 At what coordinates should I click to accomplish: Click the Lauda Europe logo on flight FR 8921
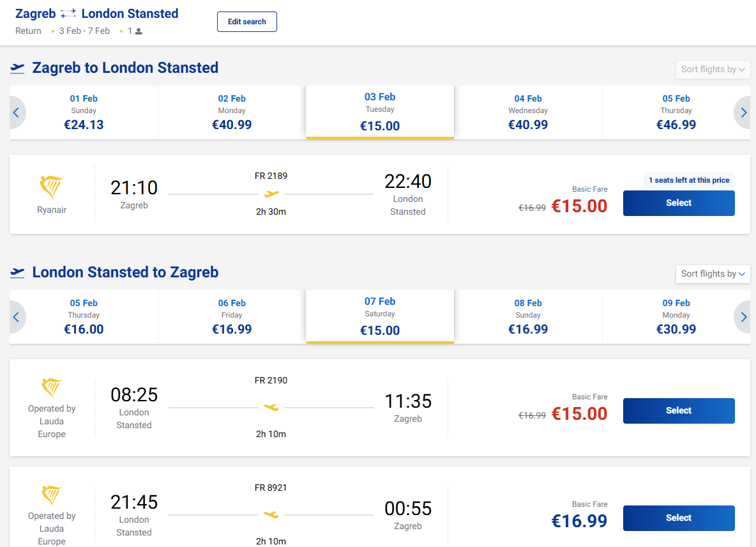tap(52, 495)
